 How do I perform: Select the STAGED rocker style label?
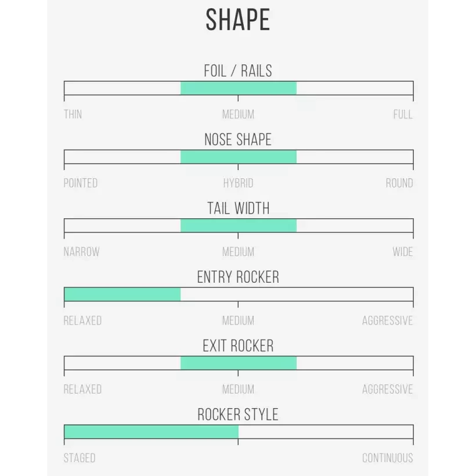pos(80,458)
